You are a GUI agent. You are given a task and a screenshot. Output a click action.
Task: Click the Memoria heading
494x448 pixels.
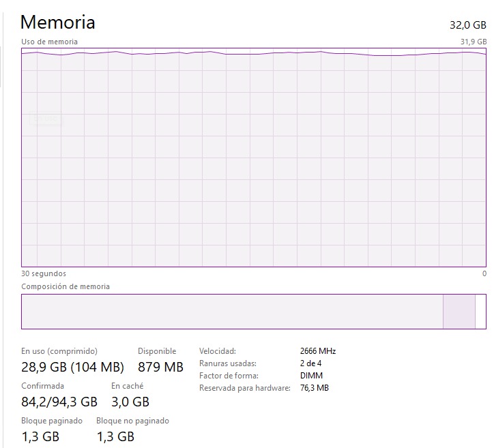click(58, 22)
